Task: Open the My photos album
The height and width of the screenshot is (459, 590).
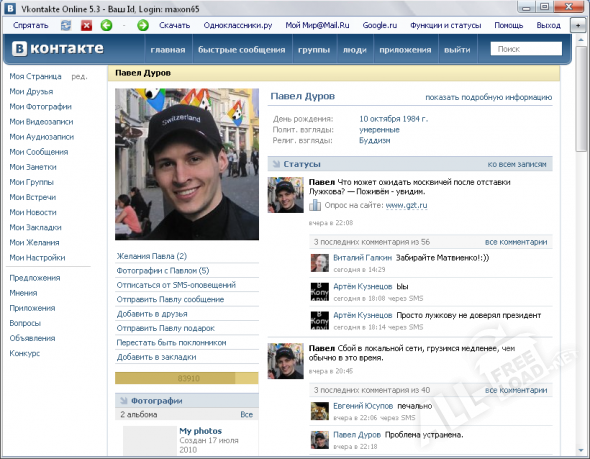Action: [200, 431]
